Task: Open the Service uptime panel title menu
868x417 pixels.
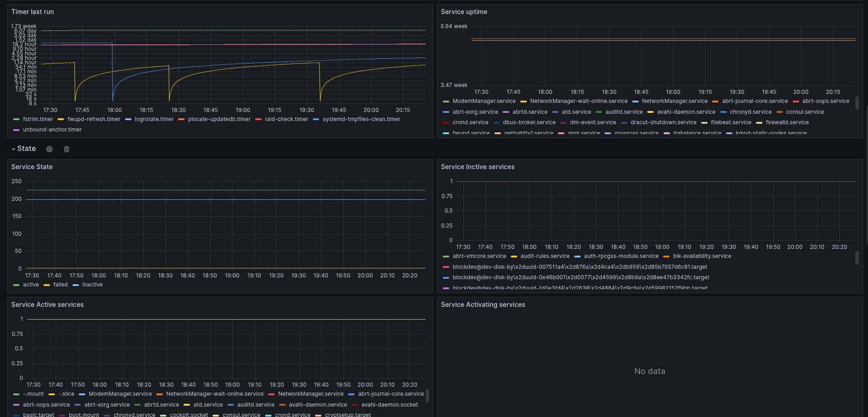Action: click(x=464, y=12)
